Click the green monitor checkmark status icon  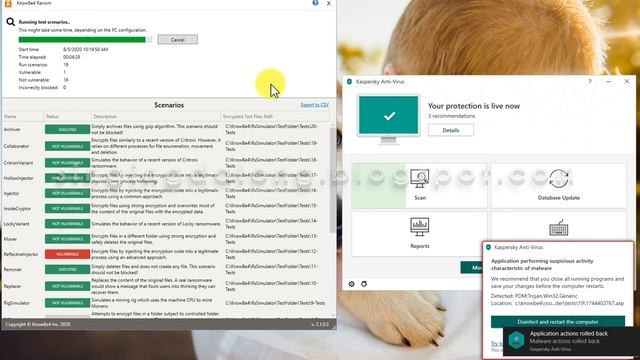(x=388, y=119)
